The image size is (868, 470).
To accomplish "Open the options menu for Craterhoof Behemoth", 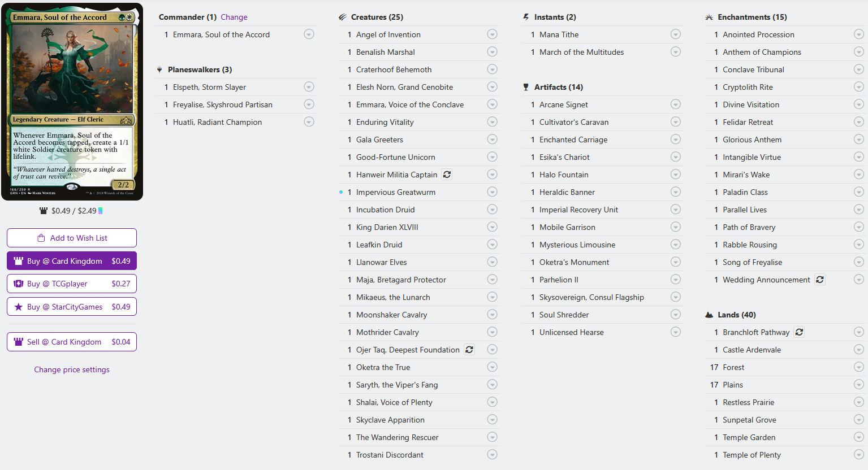I will point(493,69).
